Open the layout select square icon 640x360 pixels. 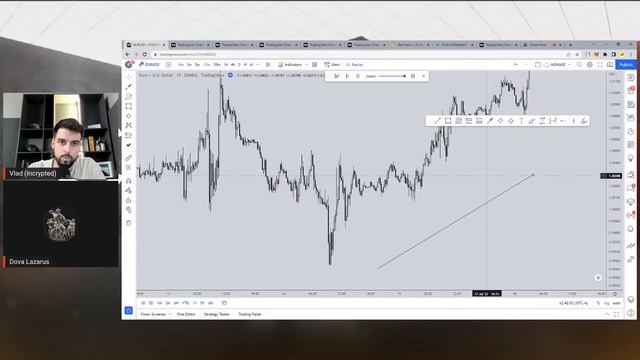coord(538,64)
